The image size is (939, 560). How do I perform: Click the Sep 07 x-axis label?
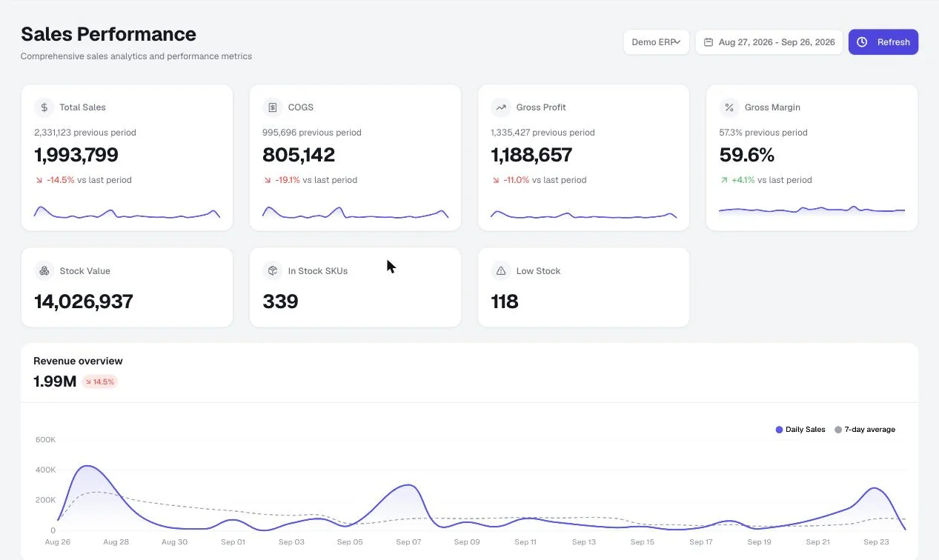[408, 542]
